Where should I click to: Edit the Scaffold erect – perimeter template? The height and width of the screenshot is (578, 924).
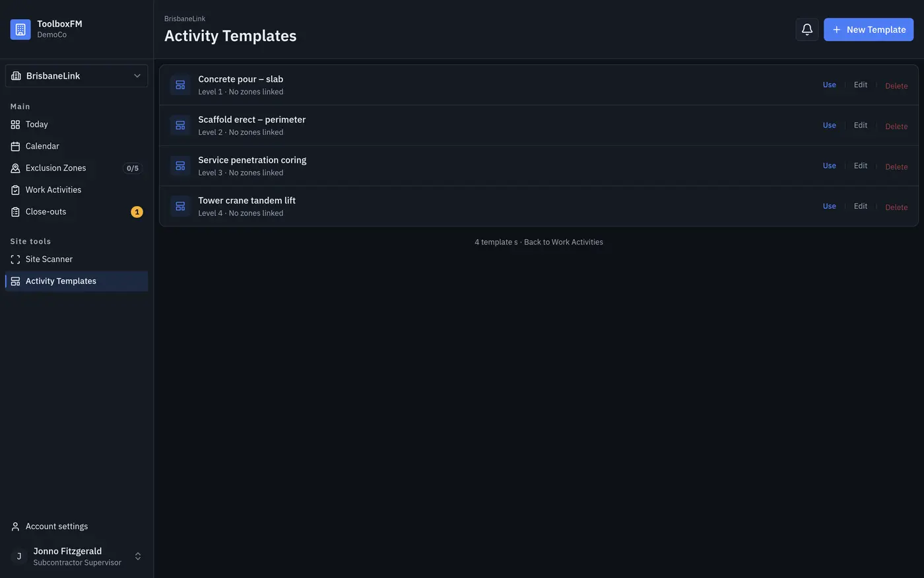point(861,125)
